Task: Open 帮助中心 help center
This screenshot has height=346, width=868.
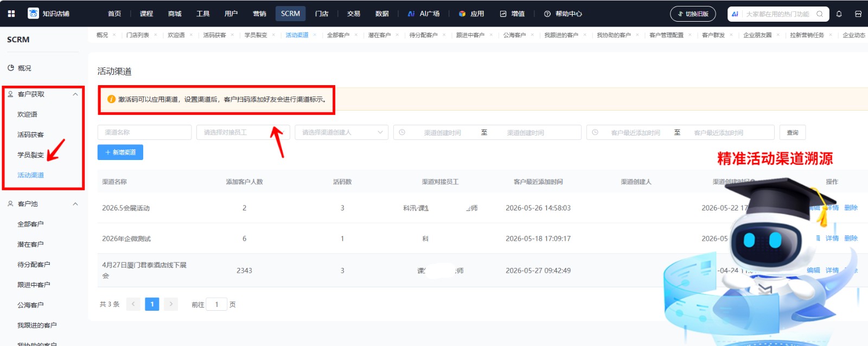Action: tap(563, 14)
